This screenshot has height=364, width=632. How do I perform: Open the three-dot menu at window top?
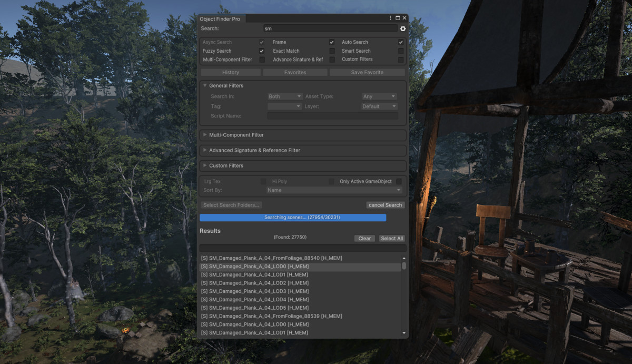point(391,18)
